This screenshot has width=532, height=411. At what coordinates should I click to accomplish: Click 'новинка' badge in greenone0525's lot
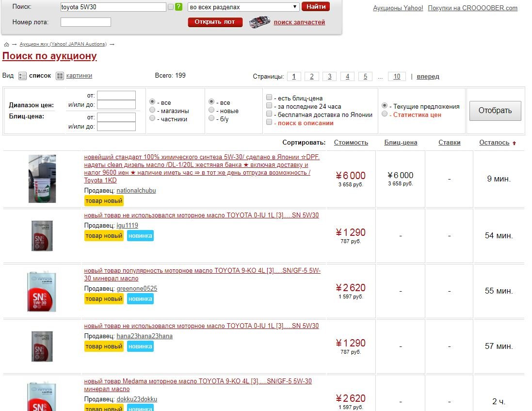point(140,299)
